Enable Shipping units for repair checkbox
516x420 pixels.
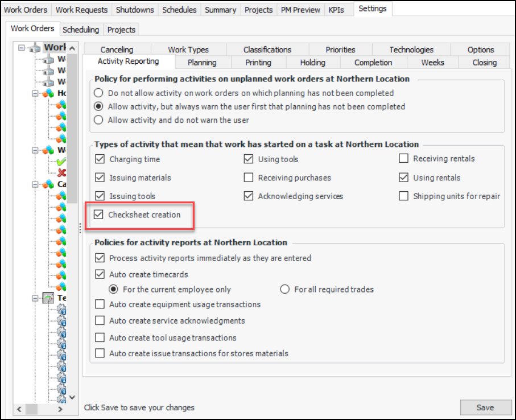click(x=403, y=196)
